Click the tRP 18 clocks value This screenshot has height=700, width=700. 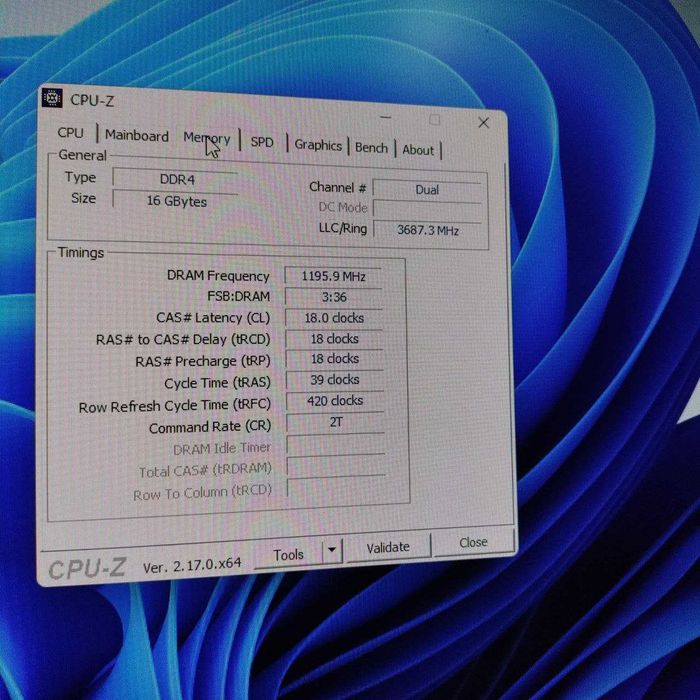tap(334, 359)
